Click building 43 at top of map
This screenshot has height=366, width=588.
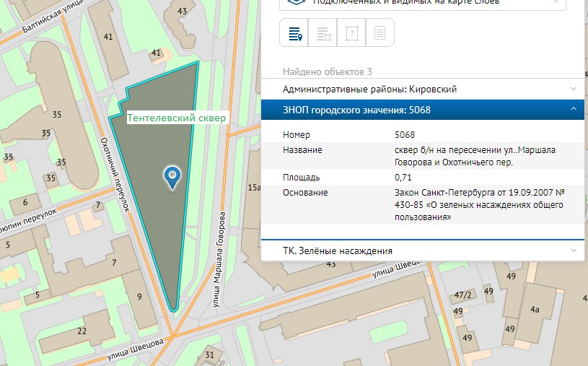(182, 11)
